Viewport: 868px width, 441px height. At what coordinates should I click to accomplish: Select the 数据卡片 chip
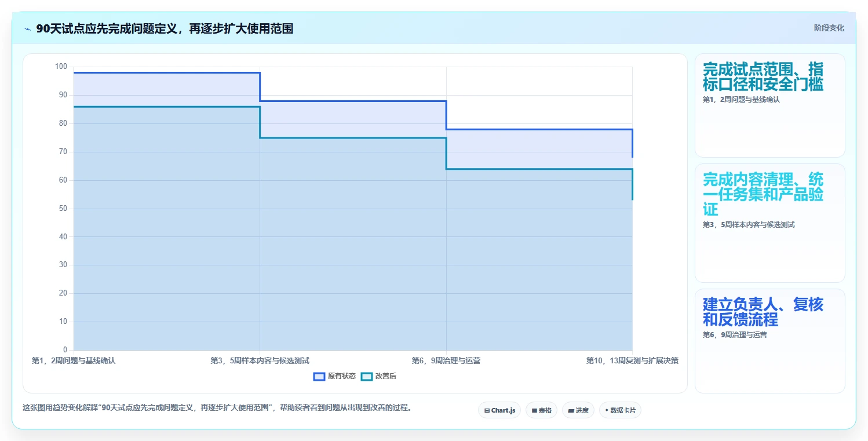pos(620,410)
